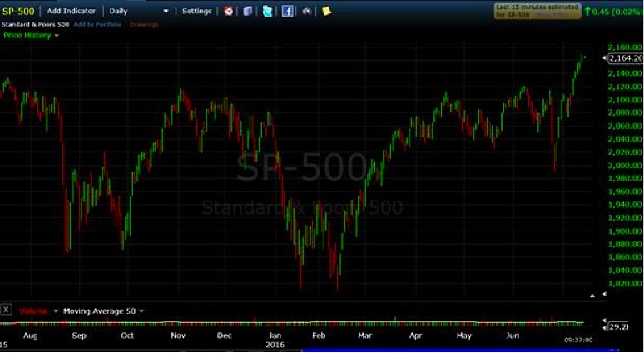
Task: Click the red Volume label
Action: point(33,311)
